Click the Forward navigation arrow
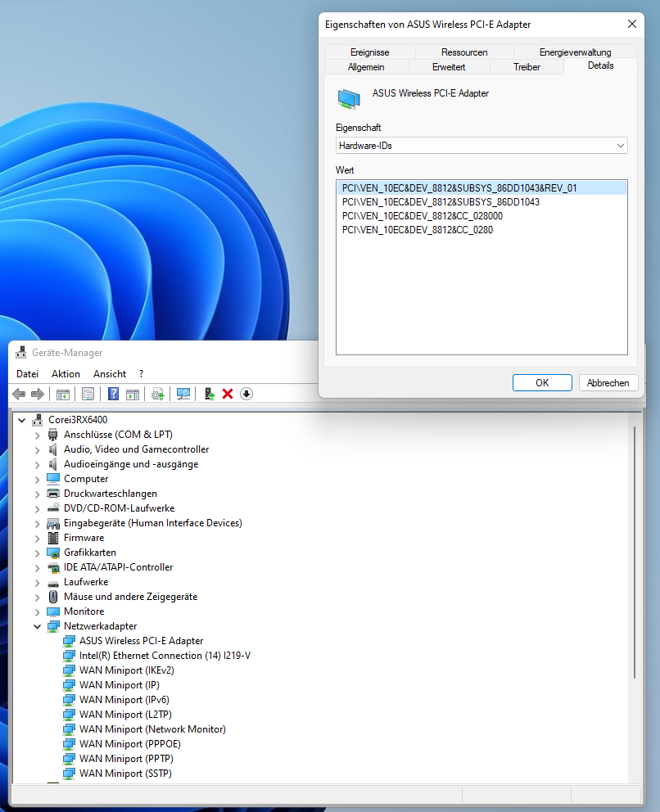Image resolution: width=660 pixels, height=812 pixels. [38, 394]
